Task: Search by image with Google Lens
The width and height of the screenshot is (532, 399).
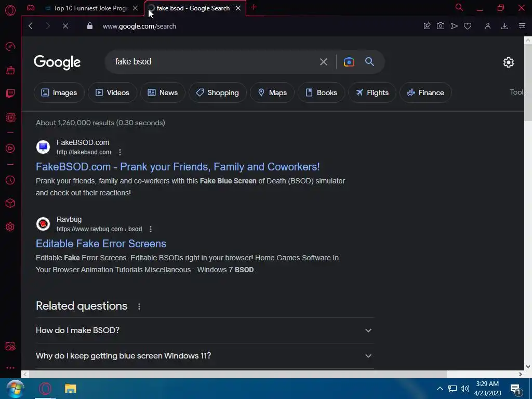Action: 349,62
